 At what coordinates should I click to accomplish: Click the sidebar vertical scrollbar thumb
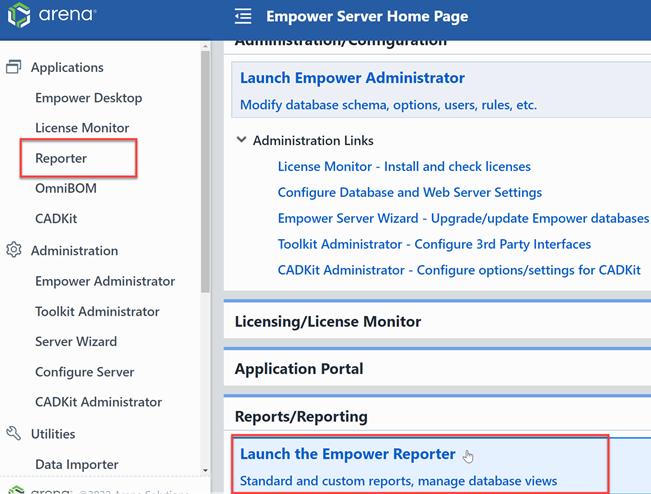pyautogui.click(x=205, y=171)
